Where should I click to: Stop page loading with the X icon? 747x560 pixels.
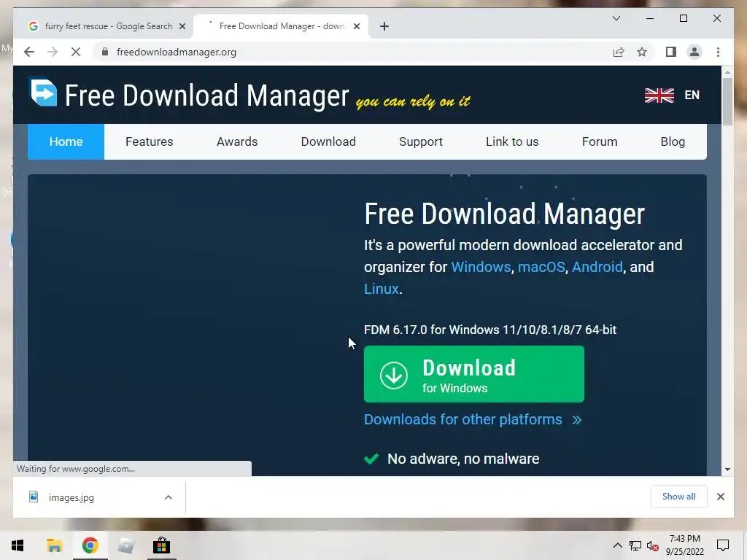click(76, 52)
